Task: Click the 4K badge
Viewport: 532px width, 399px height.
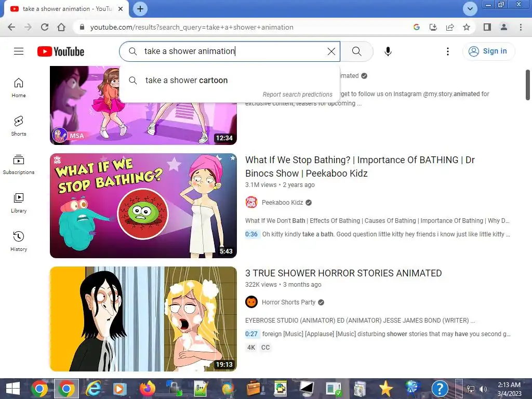Action: pyautogui.click(x=251, y=348)
